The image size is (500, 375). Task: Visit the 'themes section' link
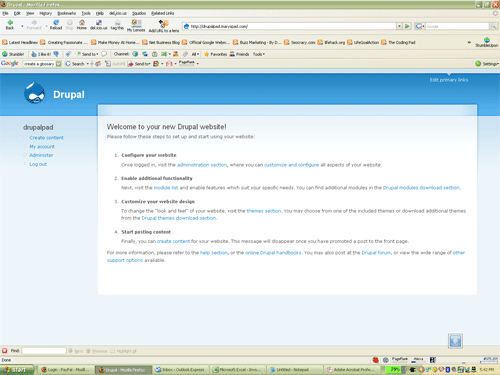[x=264, y=211]
